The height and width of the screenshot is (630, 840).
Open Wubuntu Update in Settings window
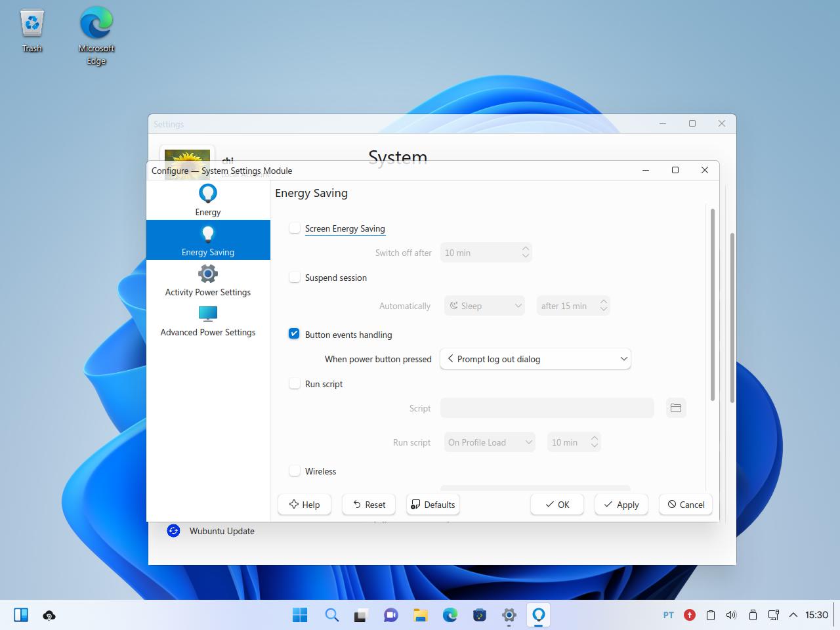[x=222, y=531]
